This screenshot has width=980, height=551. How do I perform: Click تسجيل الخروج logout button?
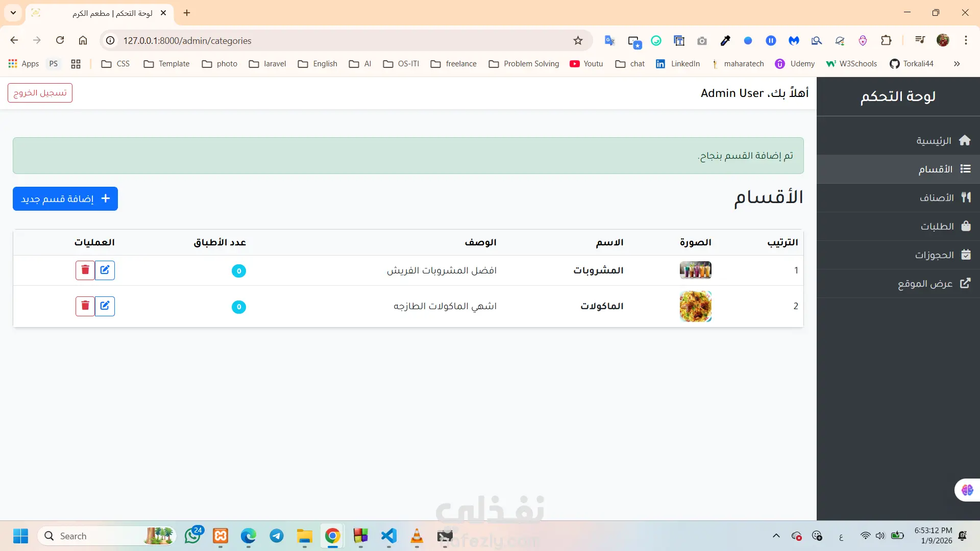tap(40, 93)
